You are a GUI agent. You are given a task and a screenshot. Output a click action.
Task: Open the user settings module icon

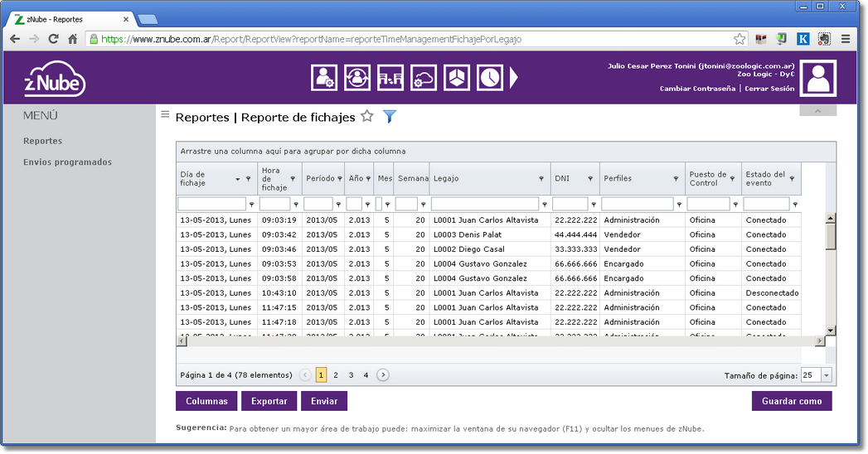click(x=323, y=78)
